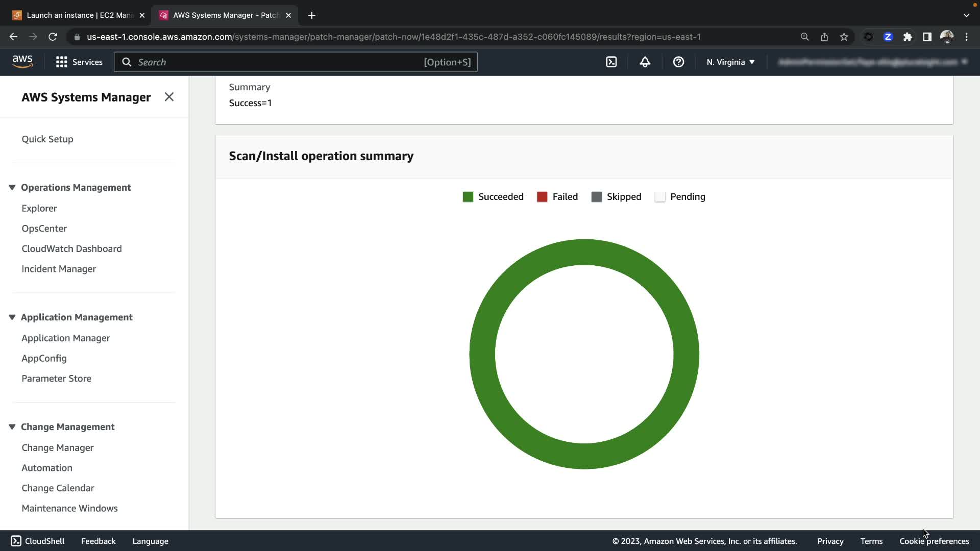Screen dimensions: 980x551
Task: Open the N. Virginia region dropdown
Action: pos(730,62)
